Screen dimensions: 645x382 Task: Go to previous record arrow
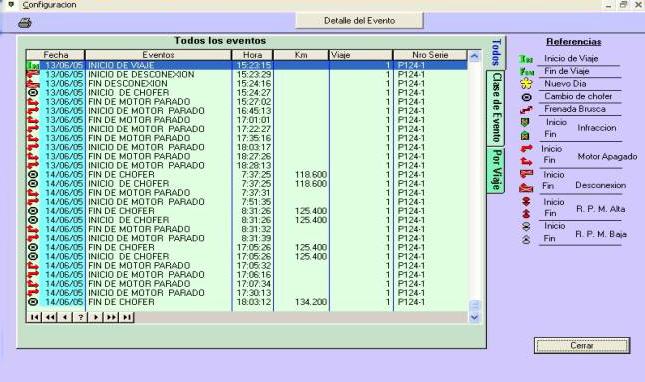click(65, 317)
